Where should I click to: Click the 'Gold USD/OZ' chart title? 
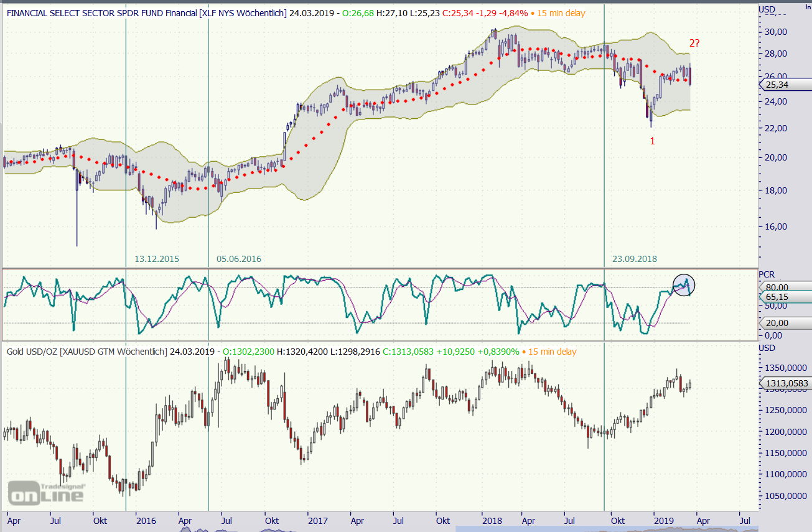tap(31, 352)
